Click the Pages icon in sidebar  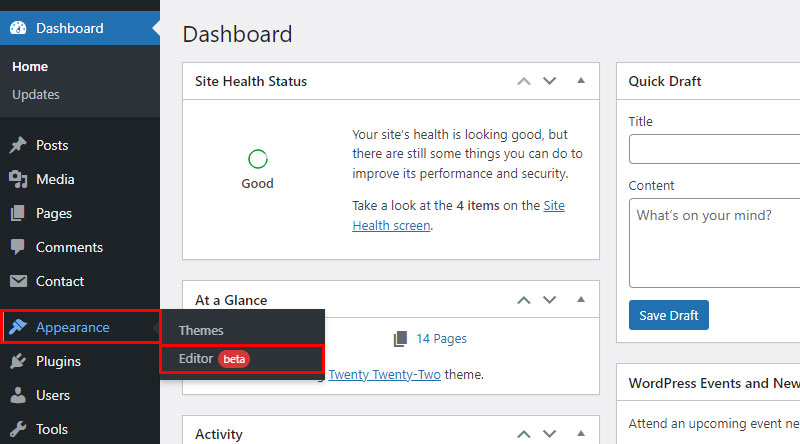point(18,213)
